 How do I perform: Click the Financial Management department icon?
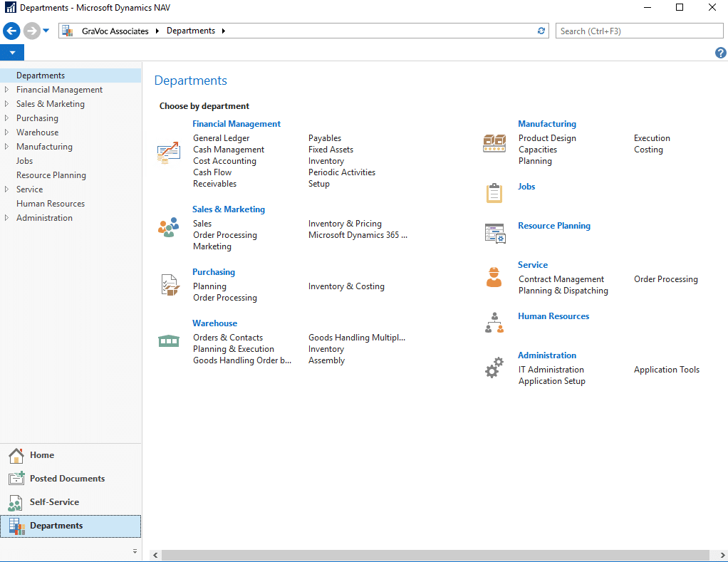pos(169,152)
